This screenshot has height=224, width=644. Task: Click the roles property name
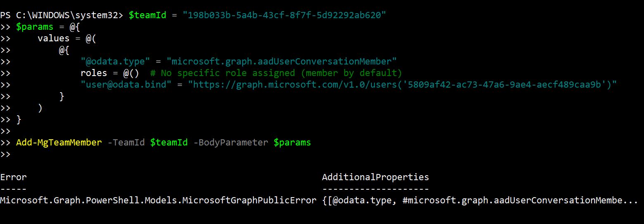[x=94, y=73]
